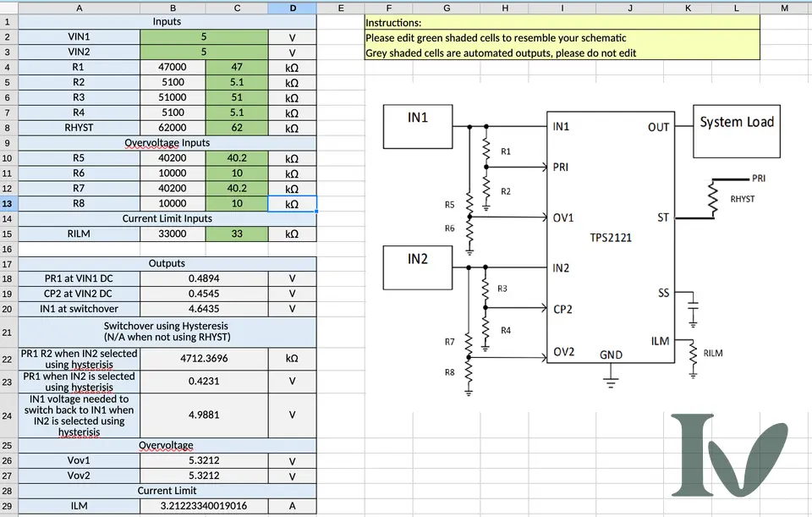Screen dimensions: 812x517
Task: Select the cell showing 47000
Action: pos(173,68)
